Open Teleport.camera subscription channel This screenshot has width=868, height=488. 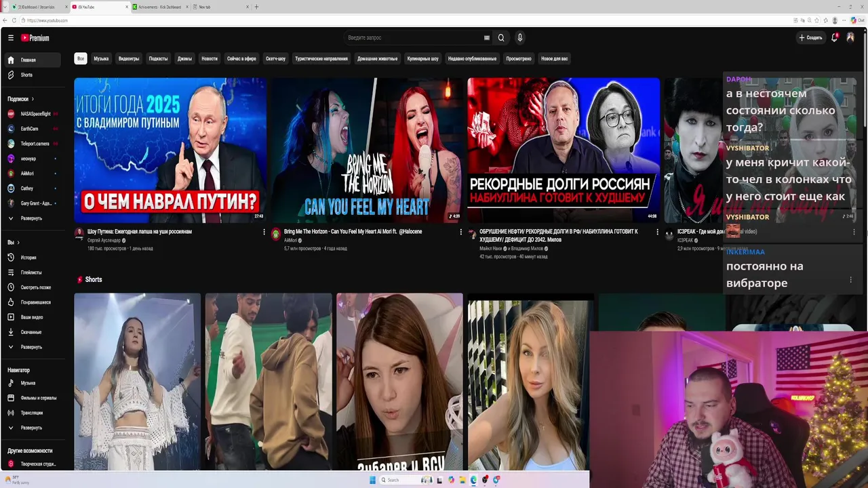pyautogui.click(x=32, y=144)
